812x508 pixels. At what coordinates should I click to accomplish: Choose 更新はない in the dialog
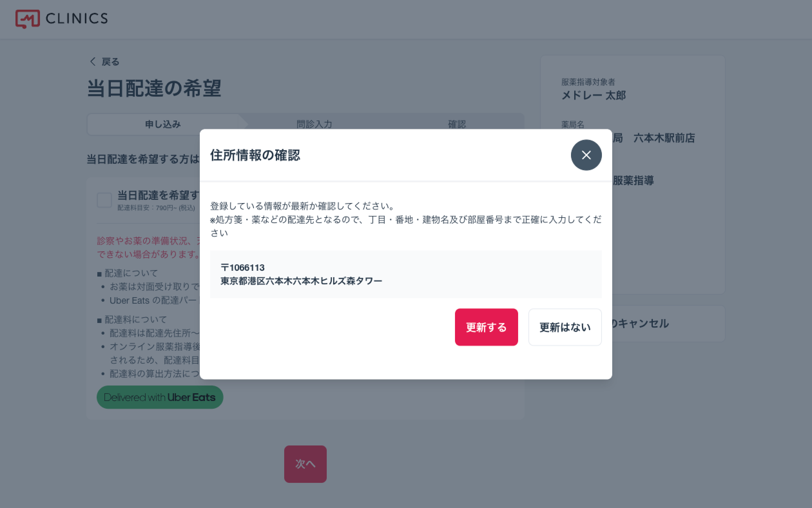coord(565,327)
